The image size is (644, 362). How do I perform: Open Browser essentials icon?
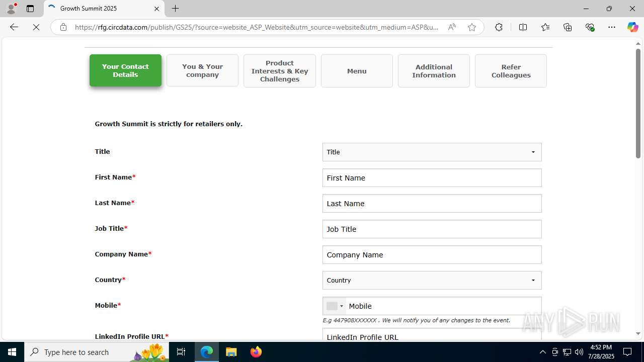590,27
